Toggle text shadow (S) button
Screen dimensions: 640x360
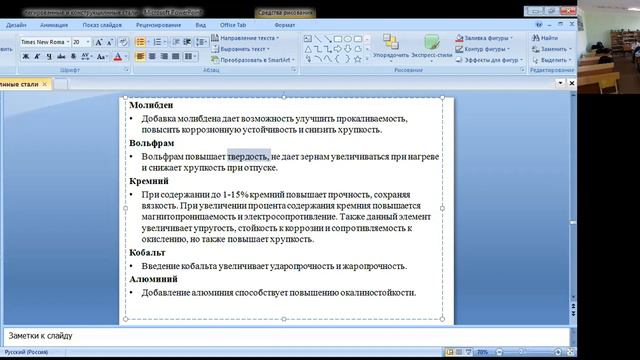coord(73,56)
